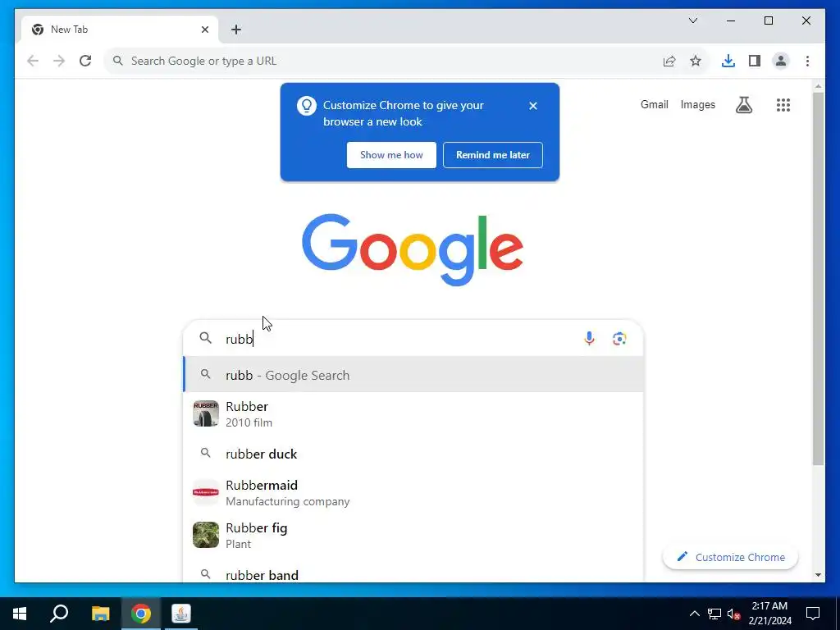Click the Rubber film thumbnail

pos(206,413)
